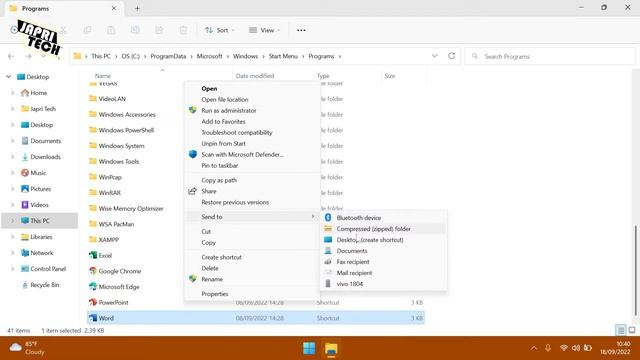Viewport: 640px width, 360px height.
Task: Click the toolbar Paste icon
Action: point(111,30)
